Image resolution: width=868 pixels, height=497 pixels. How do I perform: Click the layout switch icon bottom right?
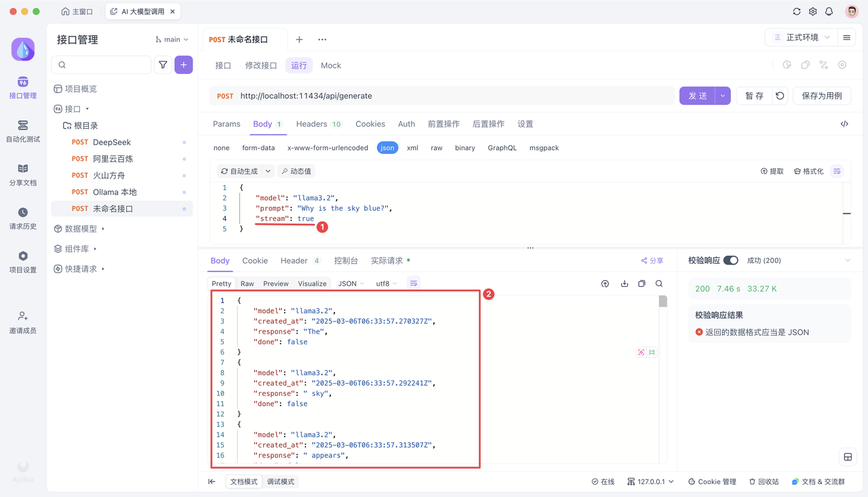click(848, 457)
